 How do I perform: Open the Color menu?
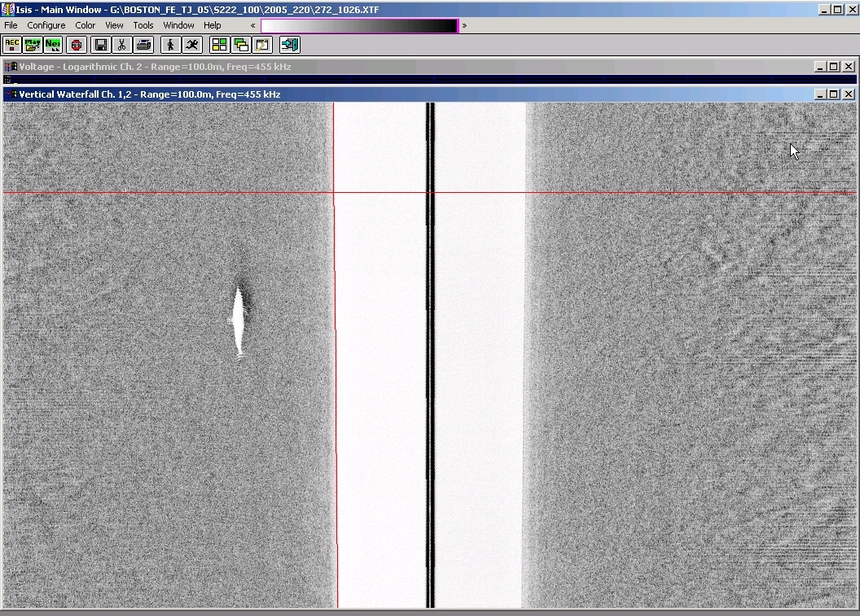click(x=85, y=25)
